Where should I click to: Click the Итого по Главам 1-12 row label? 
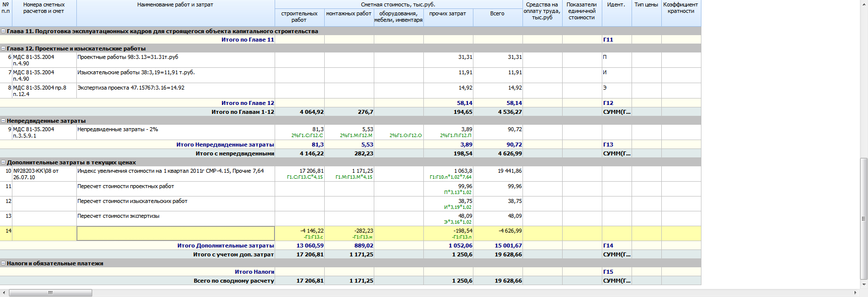click(242, 112)
